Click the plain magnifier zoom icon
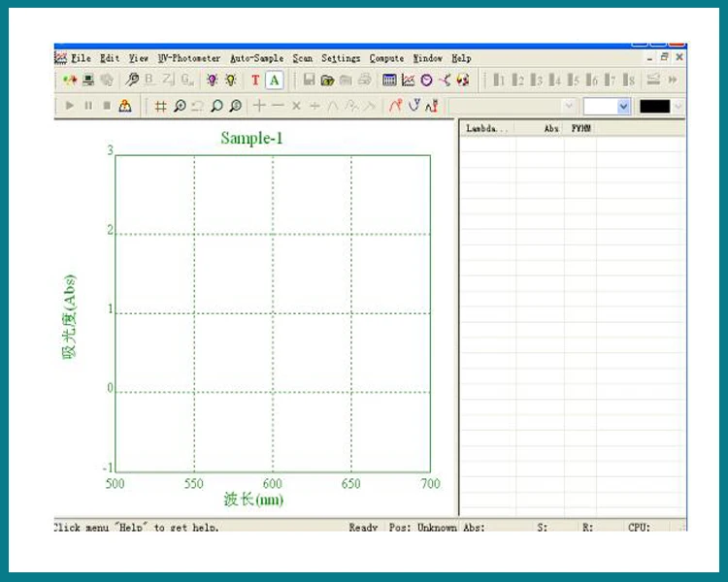Viewport: 728px width, 582px height. (216, 107)
